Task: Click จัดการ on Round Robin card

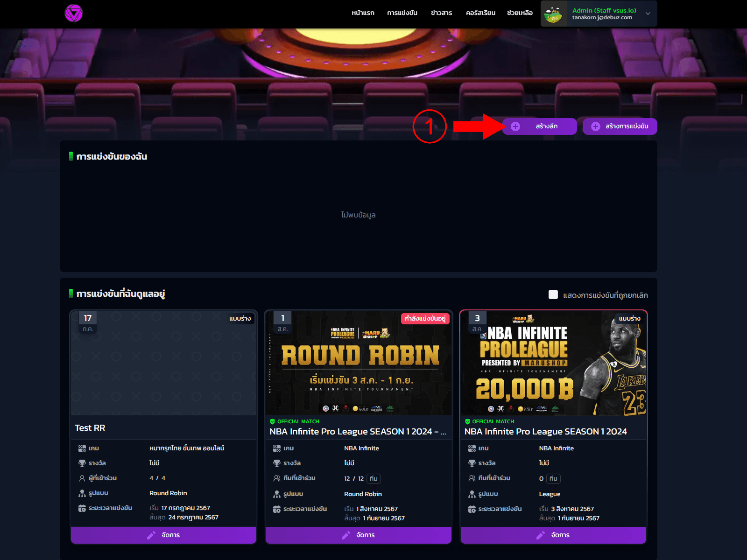Action: pyautogui.click(x=359, y=535)
